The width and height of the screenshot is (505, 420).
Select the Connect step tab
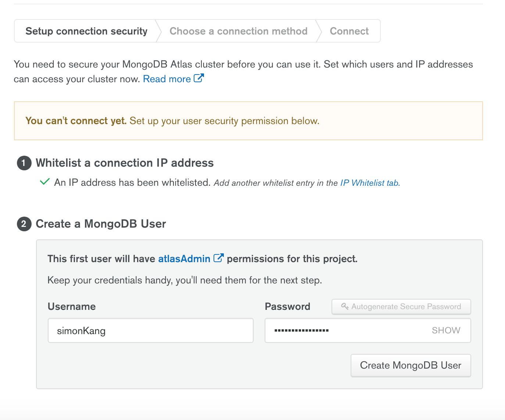tap(349, 31)
